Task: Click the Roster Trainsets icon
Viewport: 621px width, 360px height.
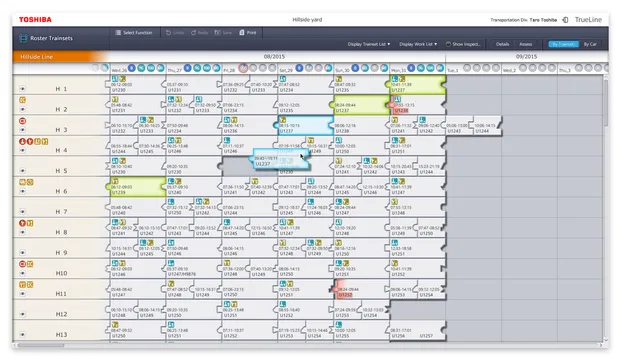Action: pos(23,38)
